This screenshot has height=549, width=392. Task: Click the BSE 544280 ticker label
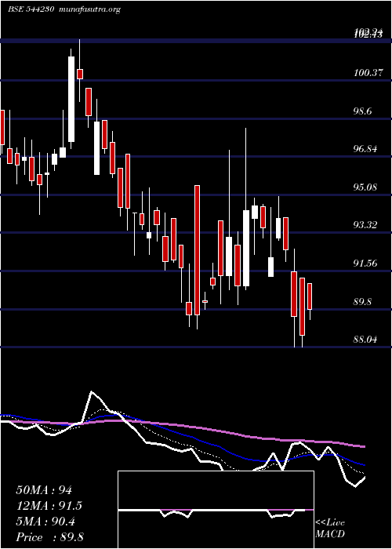coord(31,9)
